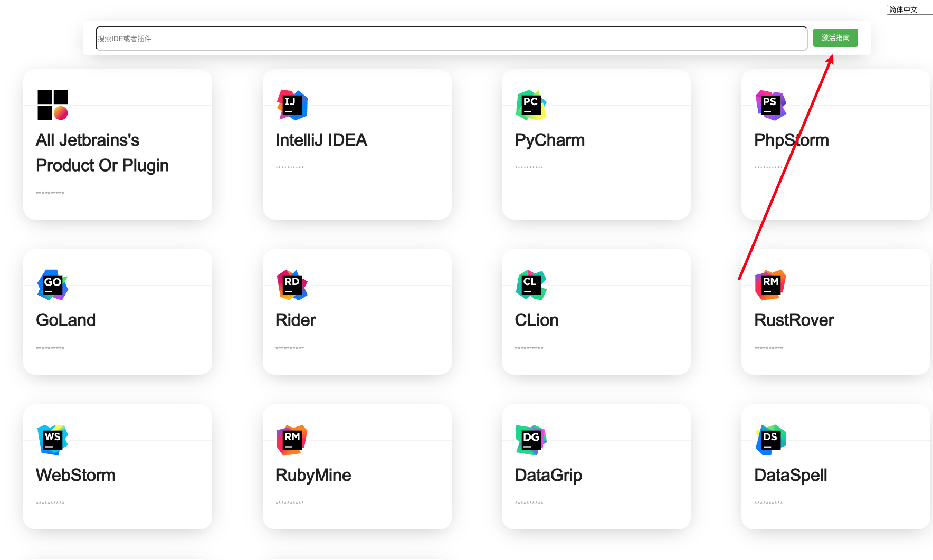Select the "RubyMine" card title
This screenshot has height=560, width=933.
click(313, 476)
